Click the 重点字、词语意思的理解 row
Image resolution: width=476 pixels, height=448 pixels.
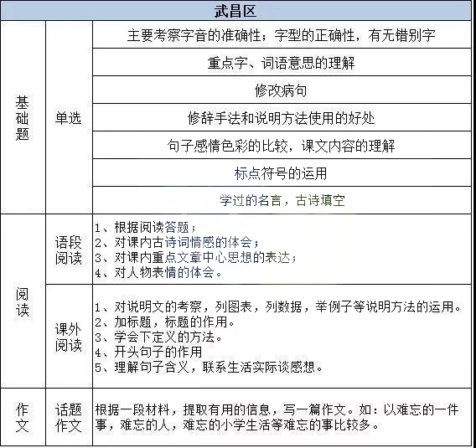click(x=282, y=63)
